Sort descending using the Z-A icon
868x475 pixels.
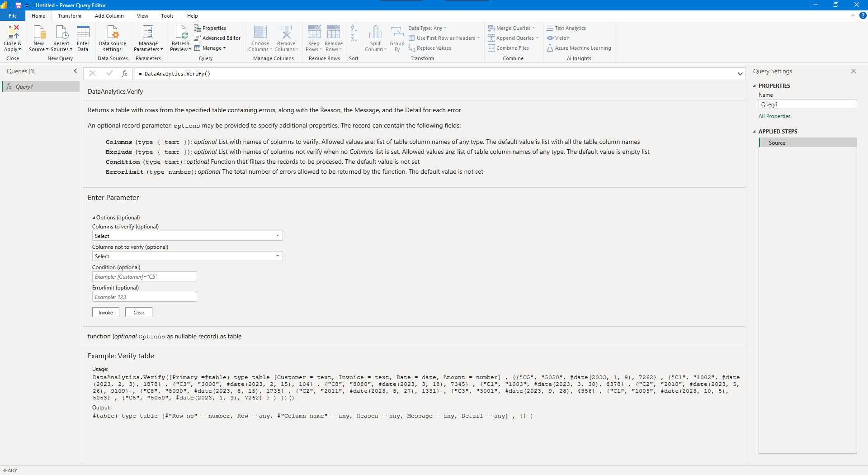coord(354,38)
